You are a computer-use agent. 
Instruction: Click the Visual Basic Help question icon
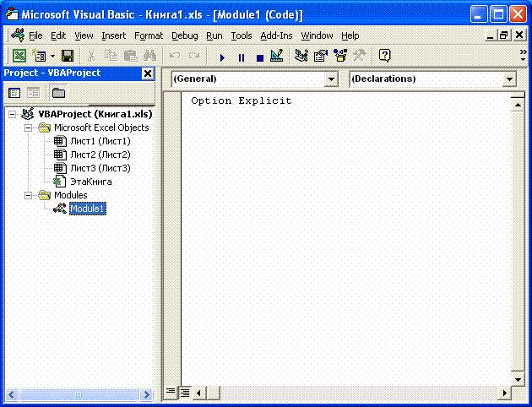click(x=384, y=56)
